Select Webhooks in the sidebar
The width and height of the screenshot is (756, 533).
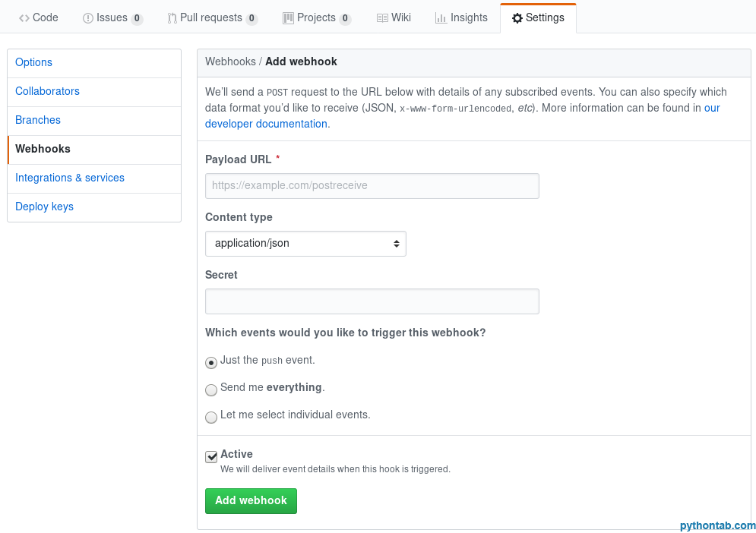(x=94, y=150)
